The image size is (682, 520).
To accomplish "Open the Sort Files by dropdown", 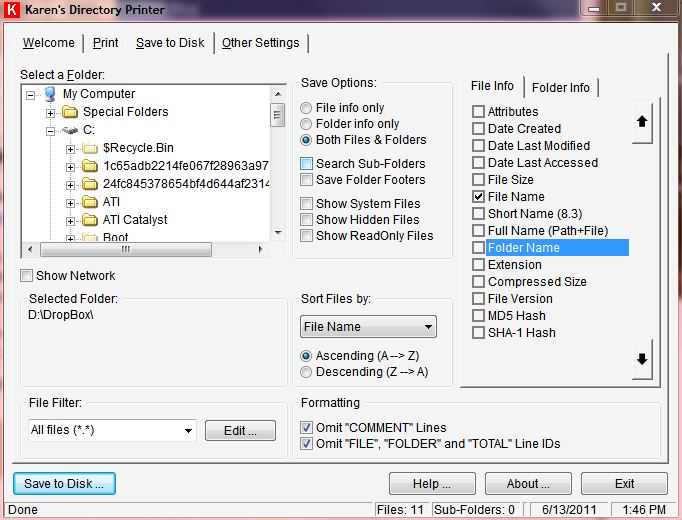I will (368, 327).
